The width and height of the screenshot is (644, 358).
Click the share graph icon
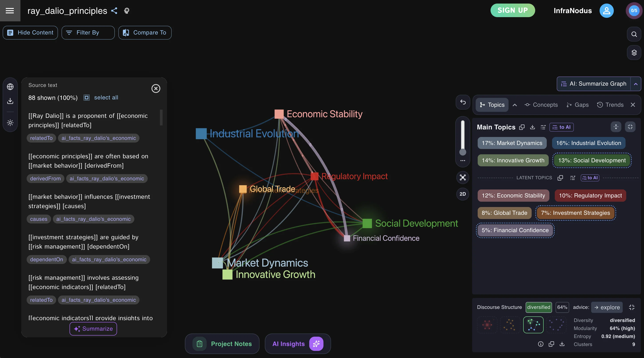tap(114, 11)
